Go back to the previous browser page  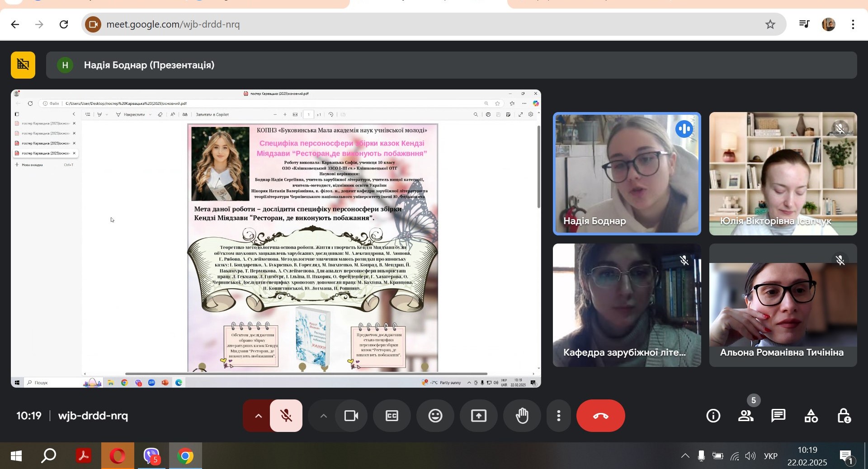(x=15, y=24)
